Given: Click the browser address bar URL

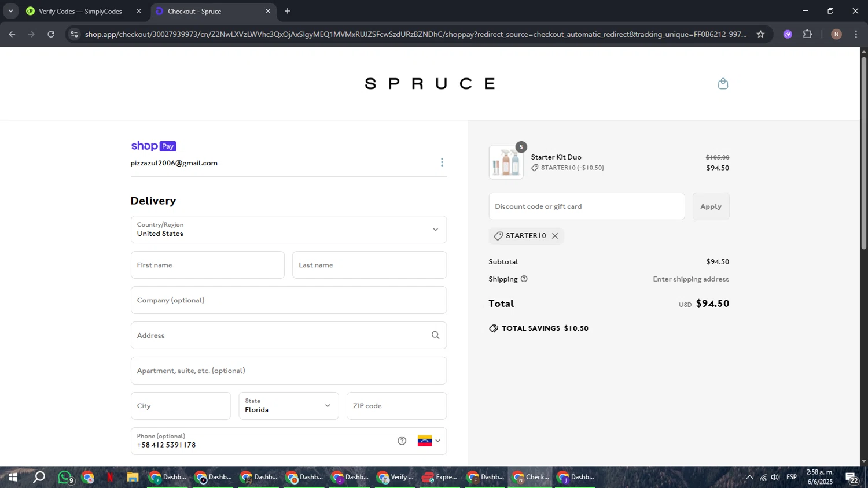Looking at the screenshot, I should tap(415, 34).
